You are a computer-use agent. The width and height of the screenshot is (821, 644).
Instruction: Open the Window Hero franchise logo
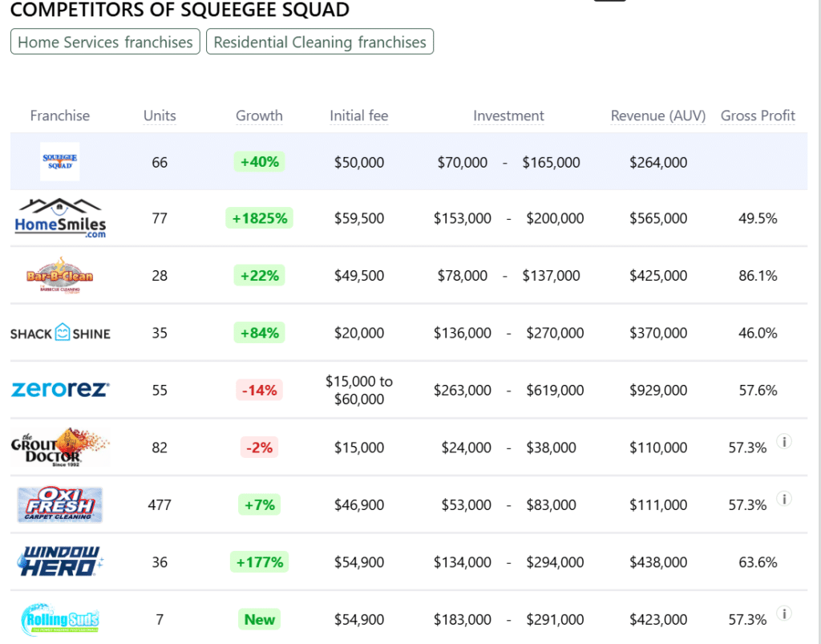[59, 562]
